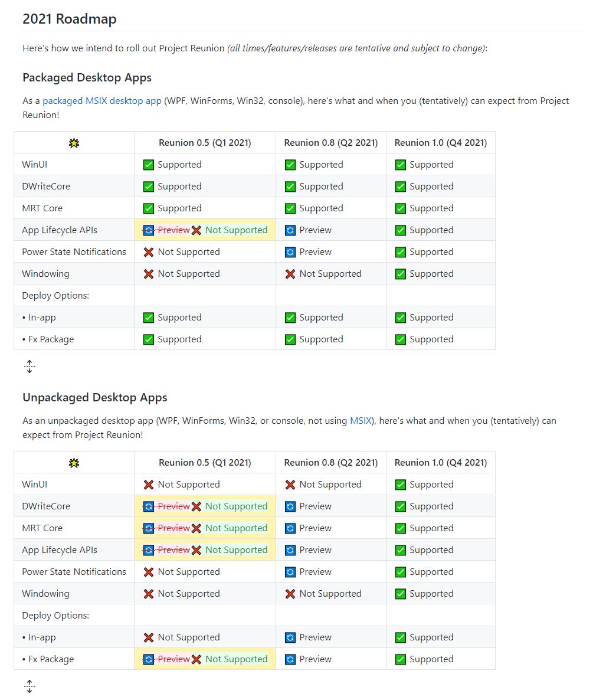The height and width of the screenshot is (700, 606).
Task: Click Reunion 0.8 (Q2 2021) header in Packaged table
Action: (331, 143)
